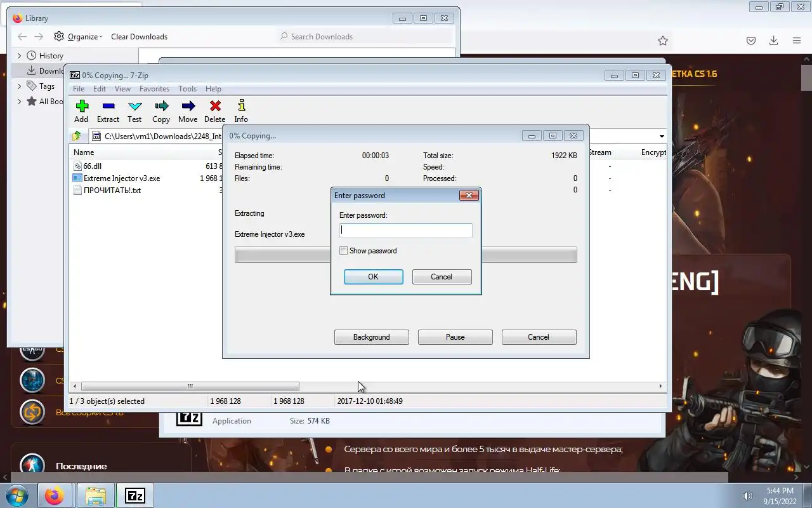Click the up-folder icon beside the path bar
The width and height of the screenshot is (812, 508).
[77, 136]
